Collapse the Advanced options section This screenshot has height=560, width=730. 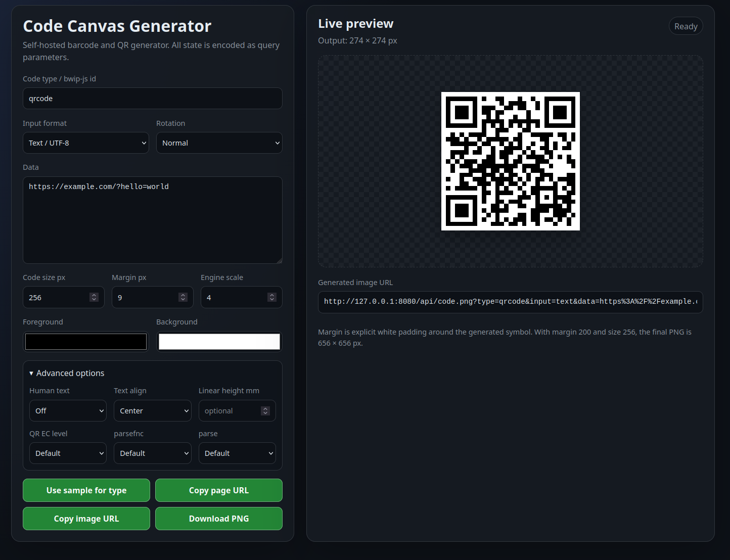(x=67, y=373)
